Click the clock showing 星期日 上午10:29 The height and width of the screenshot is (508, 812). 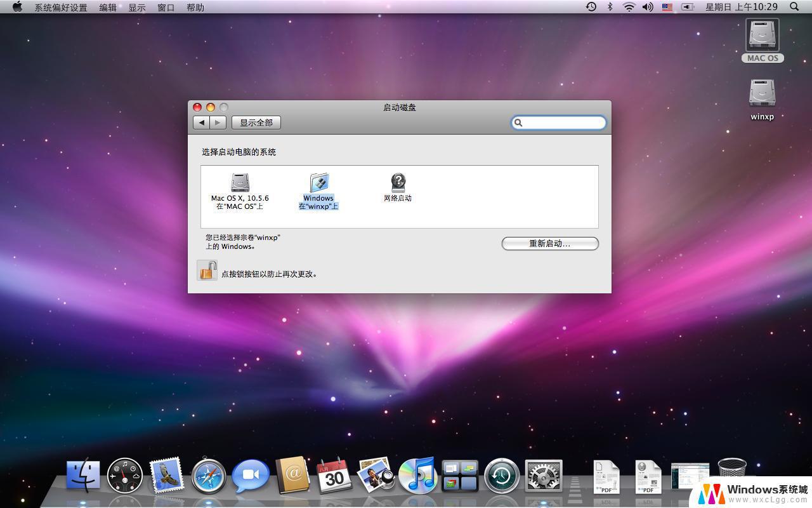point(742,7)
